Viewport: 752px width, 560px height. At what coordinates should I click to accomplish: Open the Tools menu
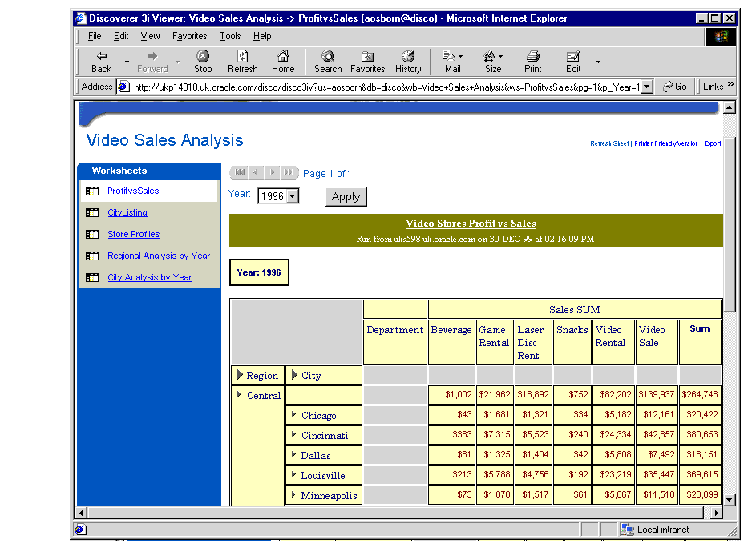(230, 36)
